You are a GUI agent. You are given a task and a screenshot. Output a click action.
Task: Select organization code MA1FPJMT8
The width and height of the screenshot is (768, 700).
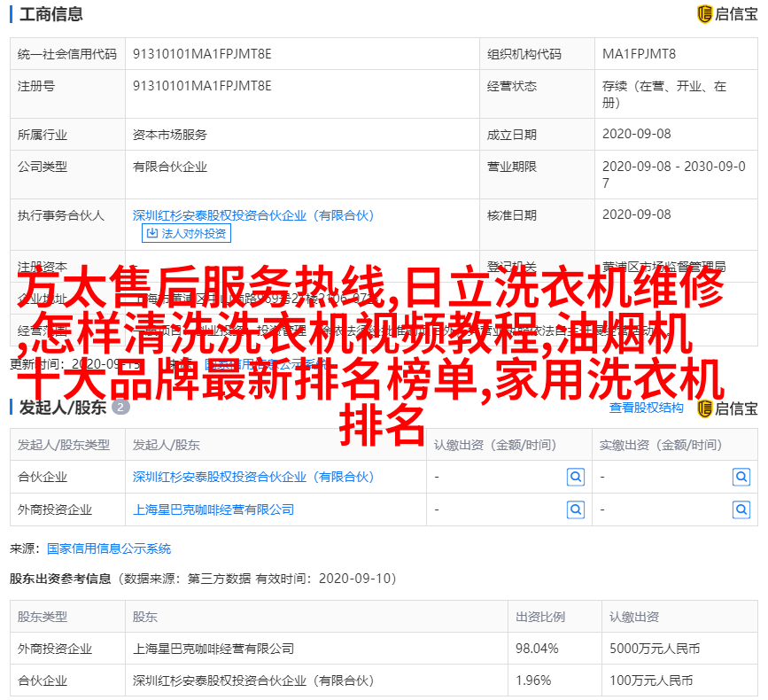point(639,54)
